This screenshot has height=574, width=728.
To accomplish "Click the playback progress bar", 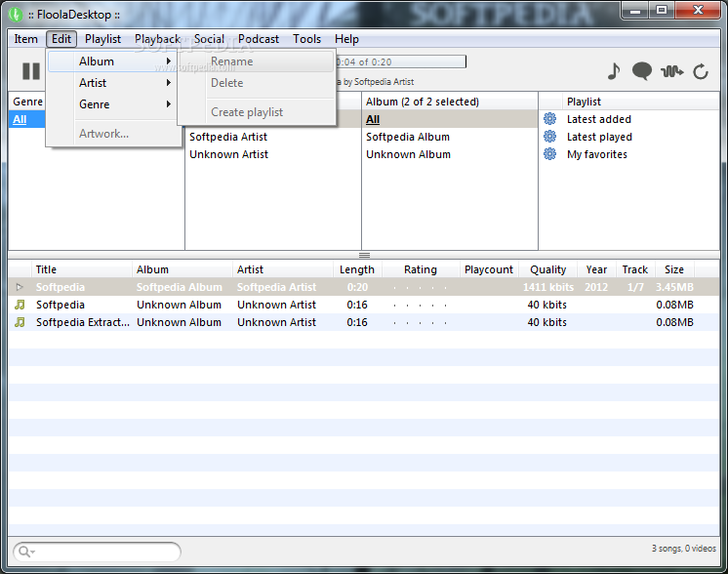I will click(400, 61).
